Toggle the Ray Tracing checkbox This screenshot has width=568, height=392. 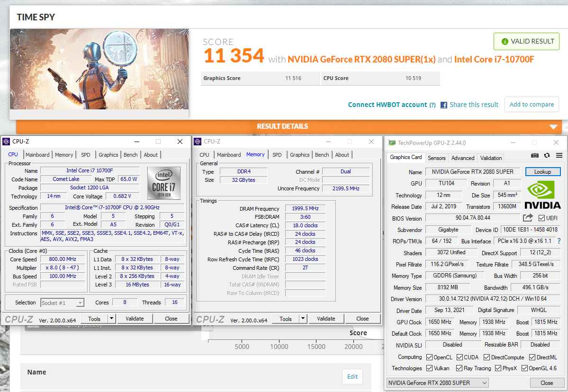pos(460,368)
